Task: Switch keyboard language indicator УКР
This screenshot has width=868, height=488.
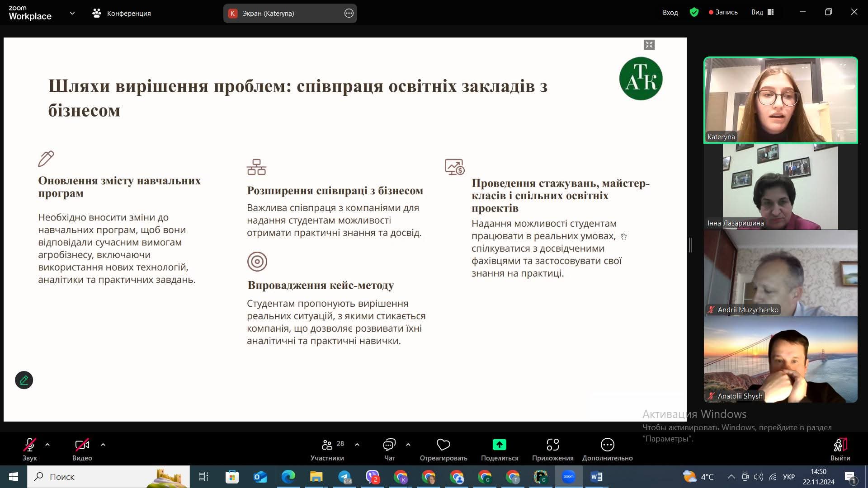Action: (788, 477)
